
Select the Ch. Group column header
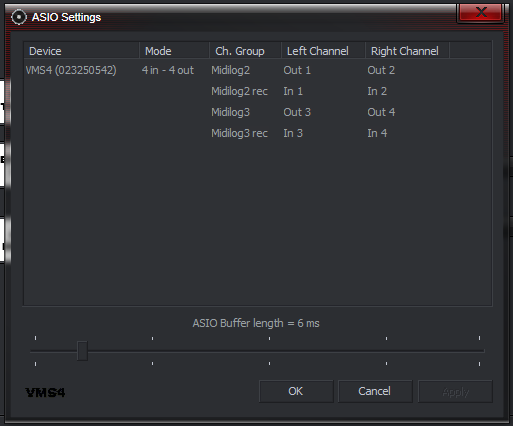pos(246,51)
